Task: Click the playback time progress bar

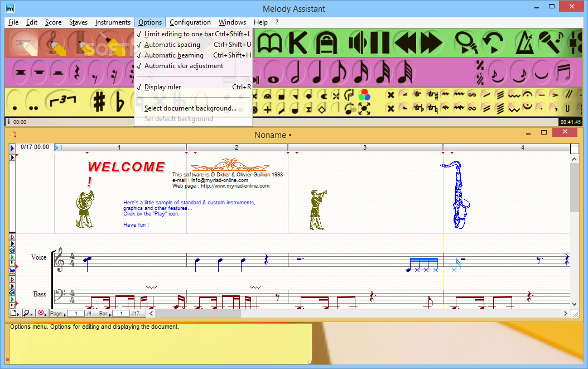Action: [282, 122]
